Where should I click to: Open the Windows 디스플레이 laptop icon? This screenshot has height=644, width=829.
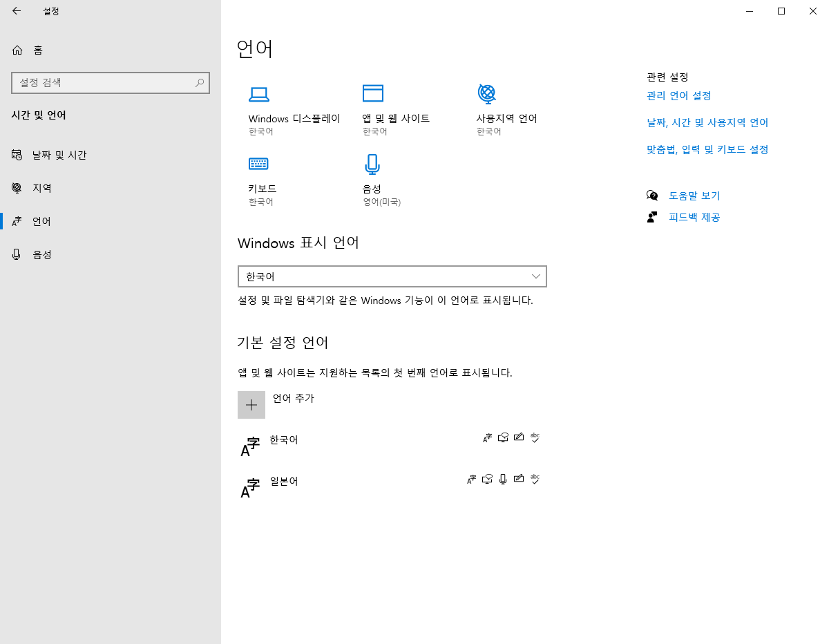[x=258, y=95]
